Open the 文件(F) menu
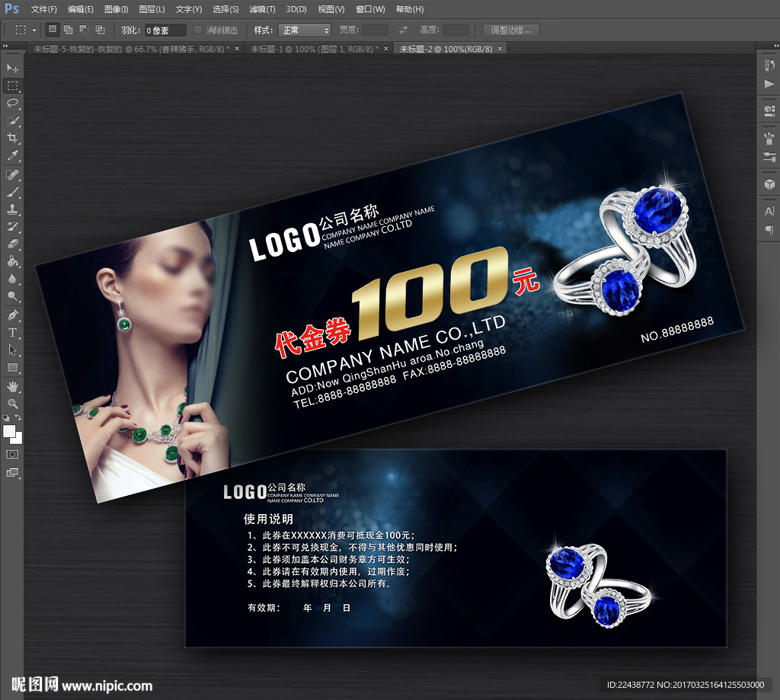Viewport: 780px width, 700px height. (43, 9)
